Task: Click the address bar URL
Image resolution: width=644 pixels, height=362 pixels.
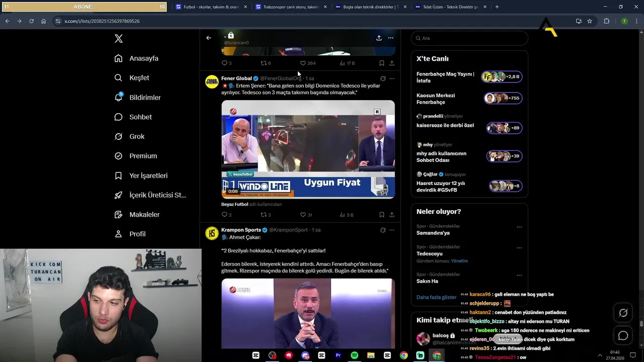Action: [x=102, y=21]
